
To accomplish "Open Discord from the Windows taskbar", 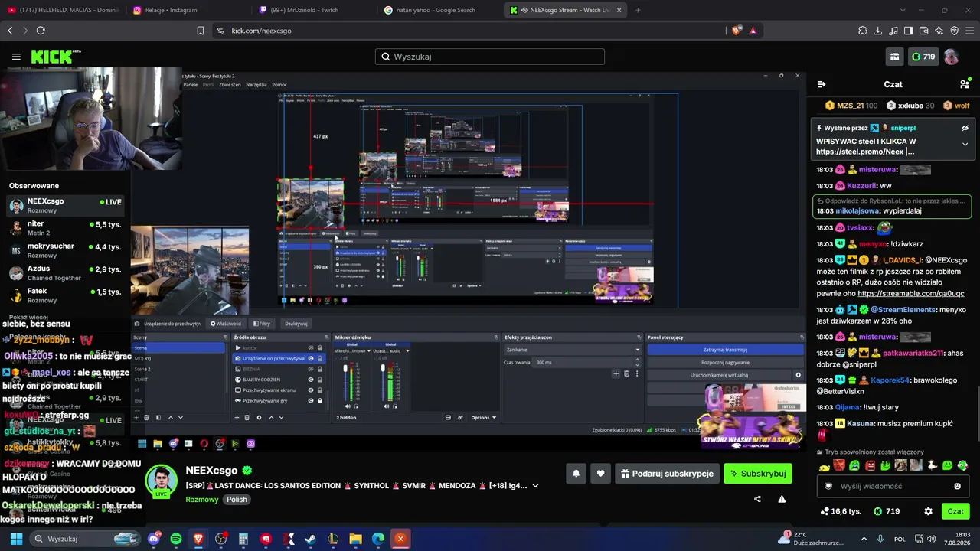I will [x=154, y=539].
